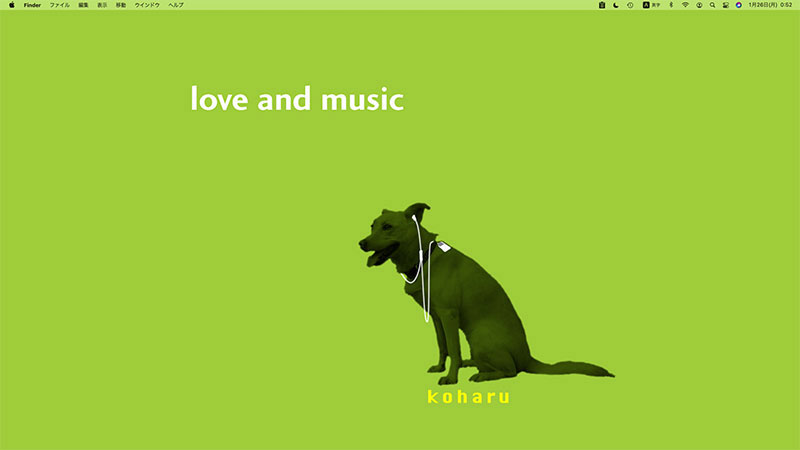Open the clipboard manager menu bar icon
Image resolution: width=800 pixels, height=450 pixels.
(x=602, y=5)
